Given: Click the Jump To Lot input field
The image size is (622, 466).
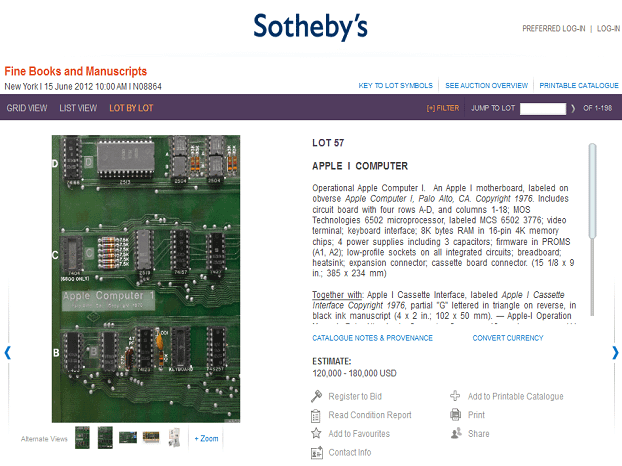Looking at the screenshot, I should 543,109.
